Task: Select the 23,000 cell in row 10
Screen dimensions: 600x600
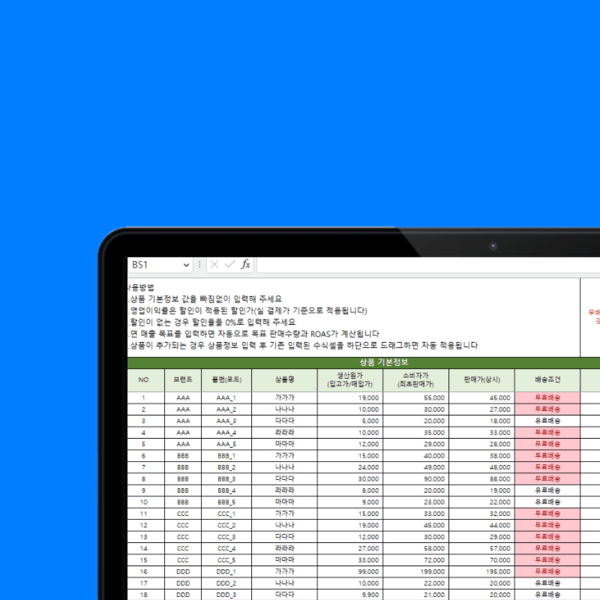Action: (x=416, y=502)
